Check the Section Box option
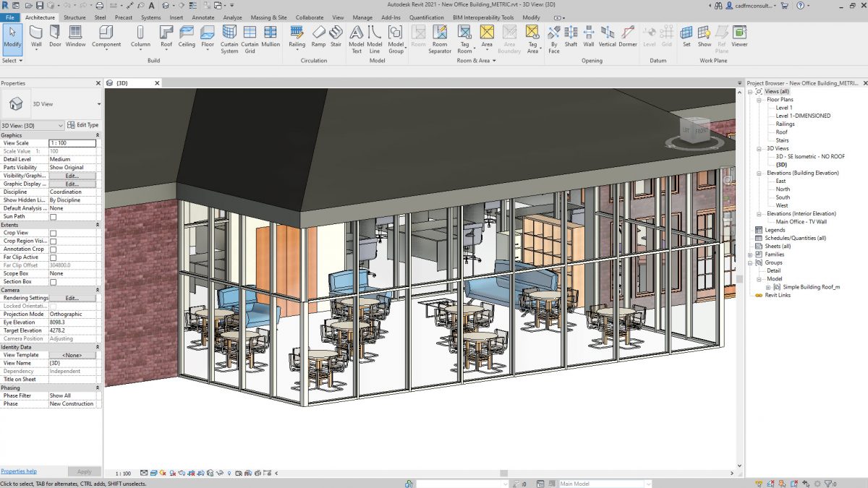 tap(53, 282)
